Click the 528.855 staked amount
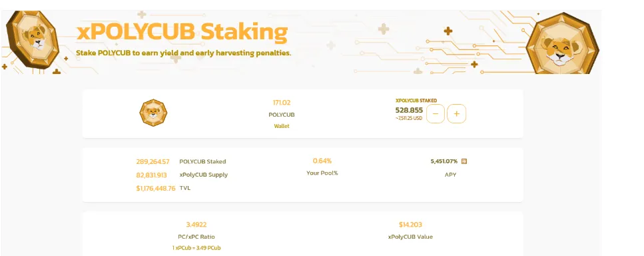The image size is (644, 256). pos(409,110)
